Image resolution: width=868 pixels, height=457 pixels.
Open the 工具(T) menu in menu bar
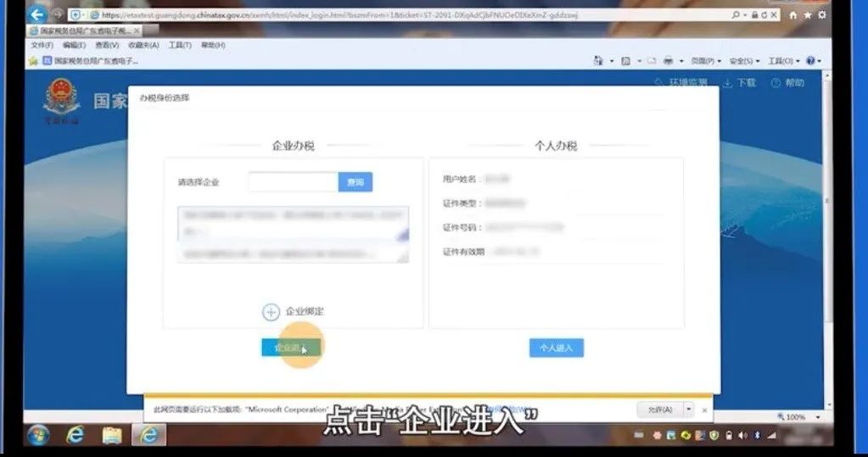click(180, 45)
